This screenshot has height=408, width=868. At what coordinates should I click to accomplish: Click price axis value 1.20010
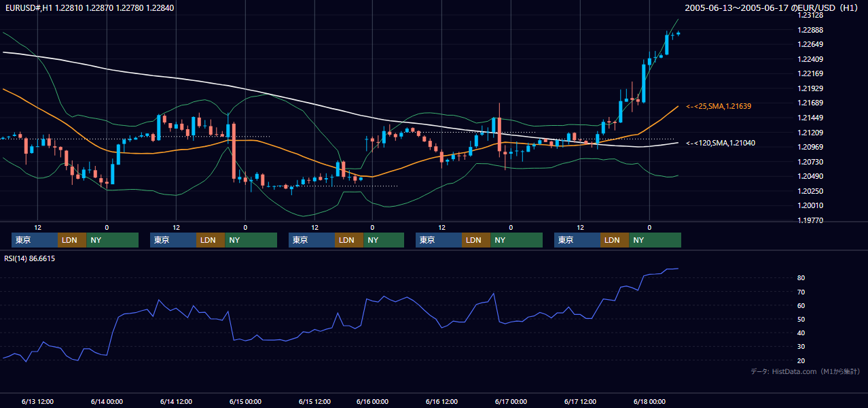pos(810,205)
